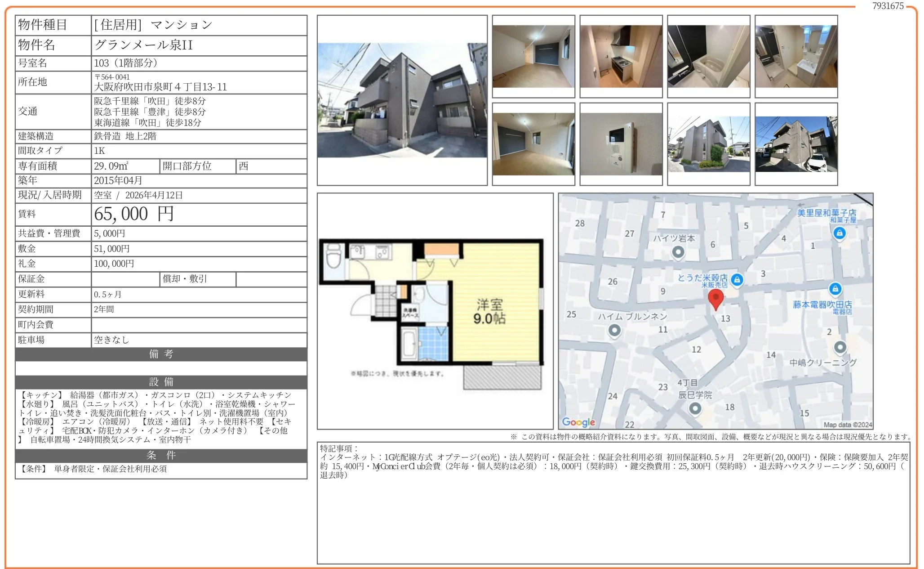Click the 1K floor plan image

(x=435, y=311)
